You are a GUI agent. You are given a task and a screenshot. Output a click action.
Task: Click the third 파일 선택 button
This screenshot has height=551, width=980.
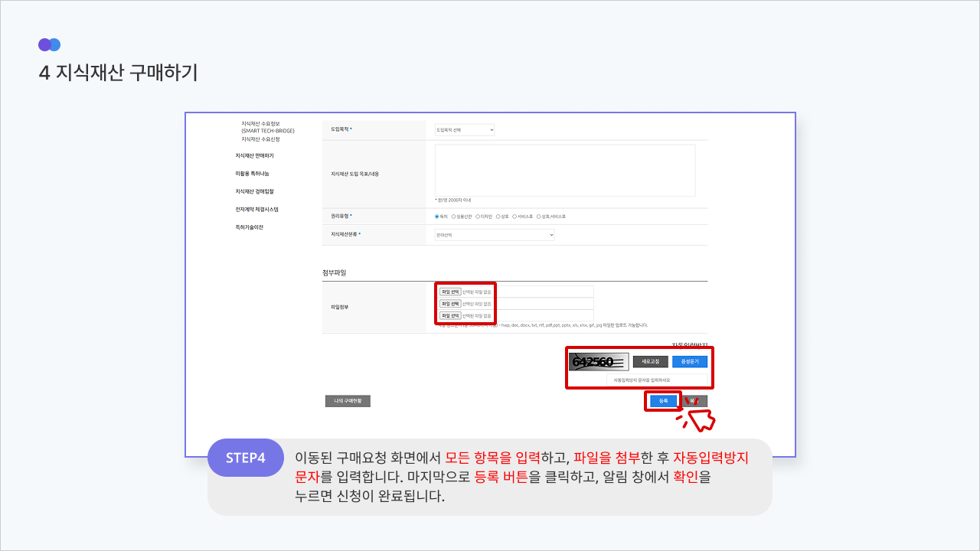450,315
